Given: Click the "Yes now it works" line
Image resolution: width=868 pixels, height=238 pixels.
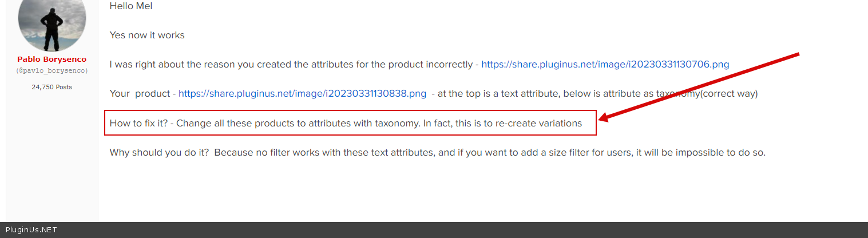Looking at the screenshot, I should coord(147,35).
